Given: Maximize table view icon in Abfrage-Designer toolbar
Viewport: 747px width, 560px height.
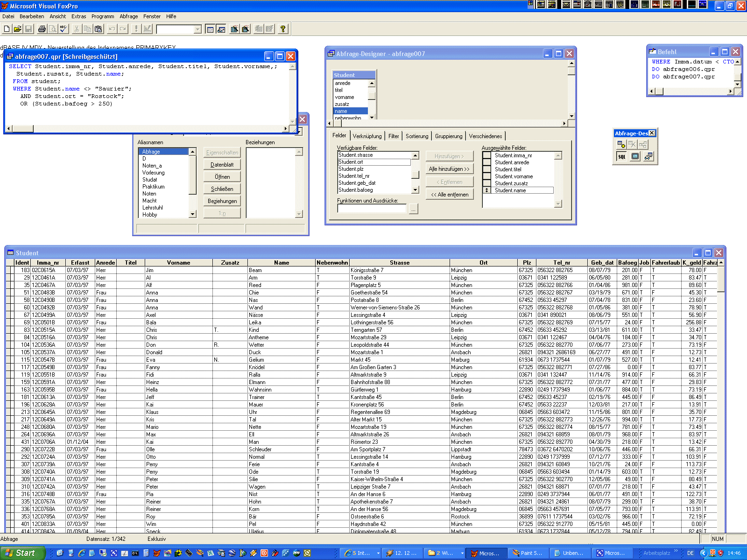Looking at the screenshot, I should 635,156.
